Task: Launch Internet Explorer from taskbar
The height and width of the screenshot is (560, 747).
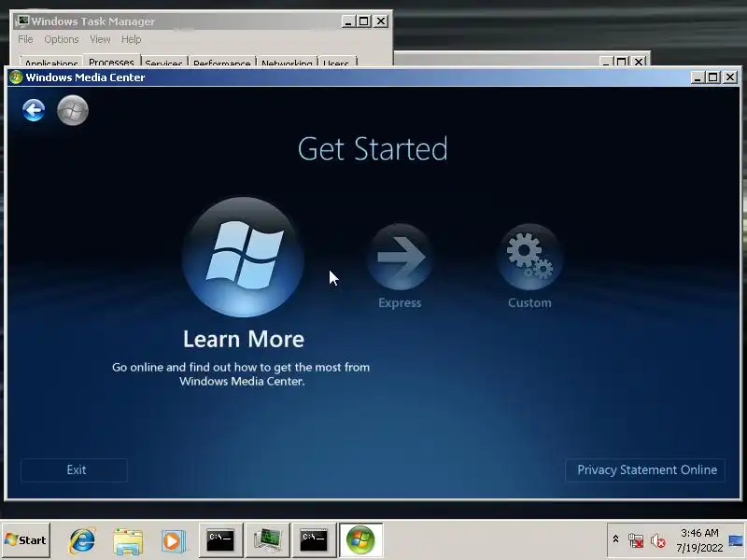Action: 82,540
